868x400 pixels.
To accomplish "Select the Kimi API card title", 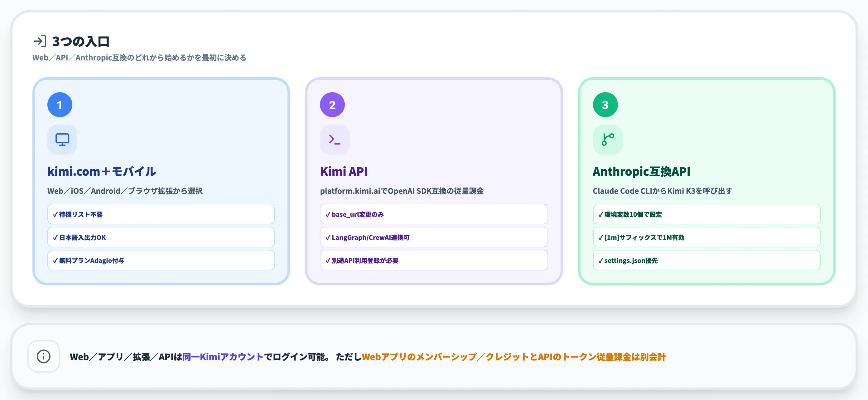I will 344,171.
